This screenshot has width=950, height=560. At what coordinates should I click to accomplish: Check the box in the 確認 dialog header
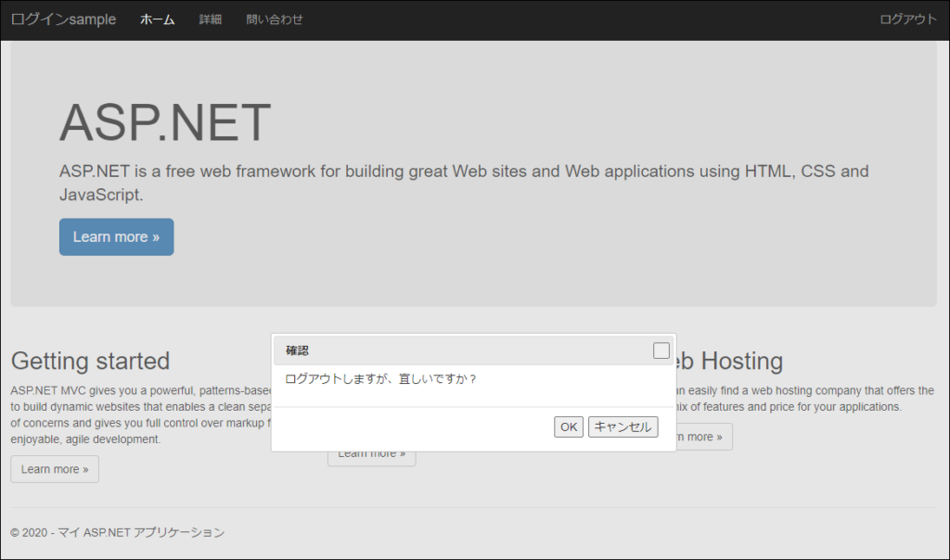[x=661, y=350]
